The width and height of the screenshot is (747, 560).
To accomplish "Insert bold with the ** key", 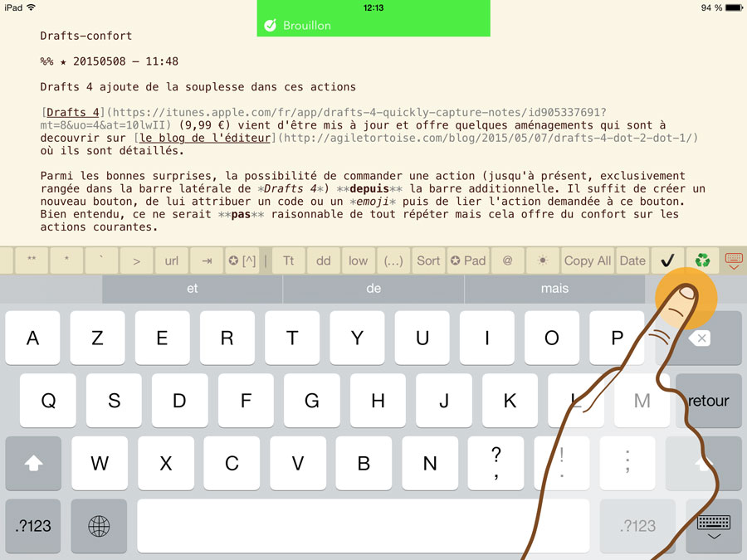I will 32,261.
